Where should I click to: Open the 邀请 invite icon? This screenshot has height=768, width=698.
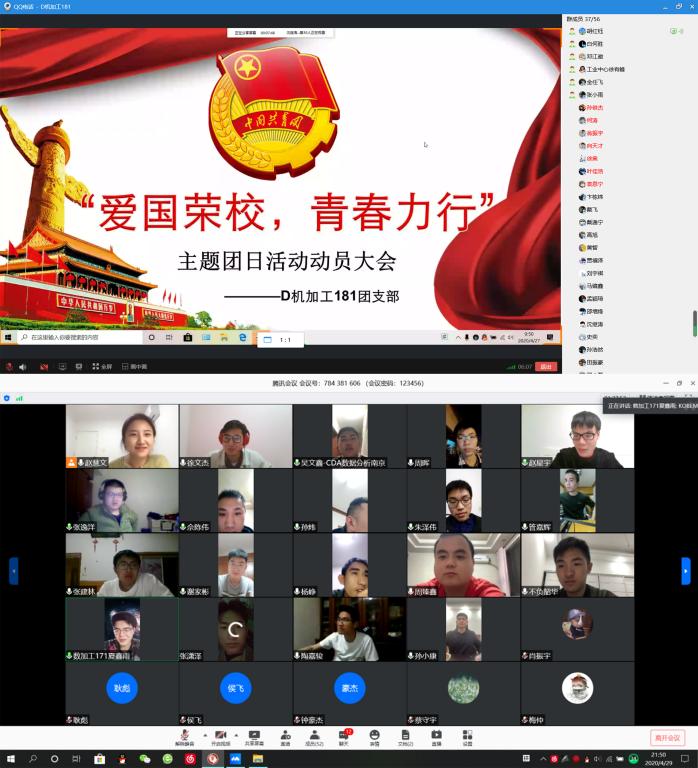coord(285,736)
